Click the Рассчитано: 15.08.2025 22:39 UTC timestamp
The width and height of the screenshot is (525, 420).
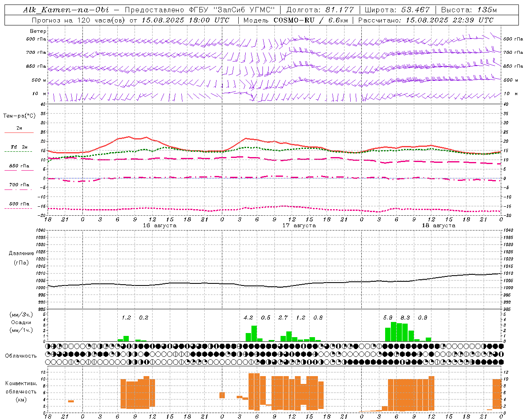coord(426,20)
